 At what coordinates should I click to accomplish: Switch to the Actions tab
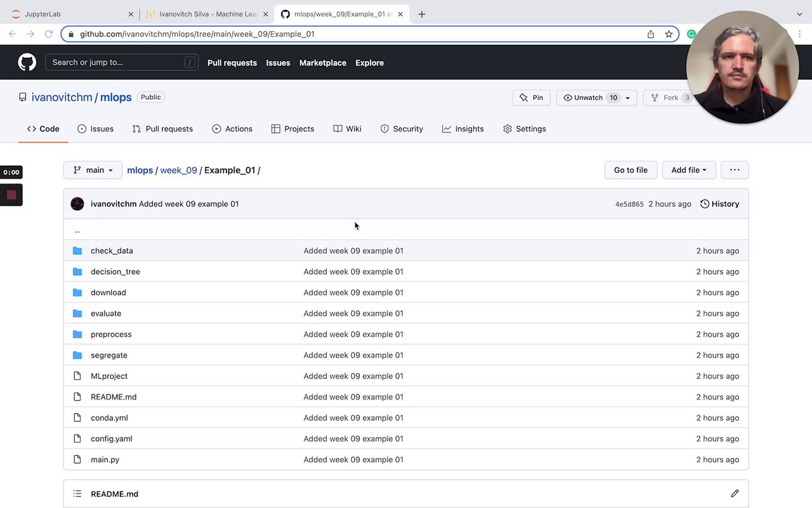232,129
